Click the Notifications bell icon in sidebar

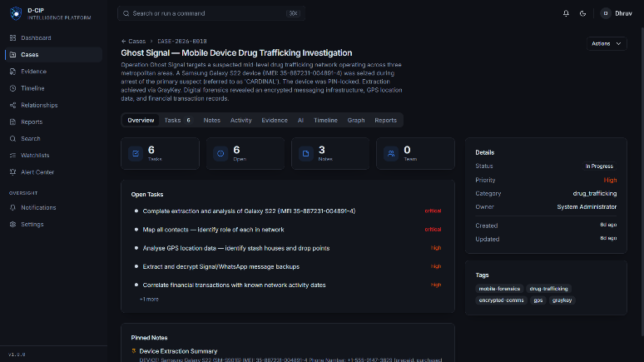[12, 207]
